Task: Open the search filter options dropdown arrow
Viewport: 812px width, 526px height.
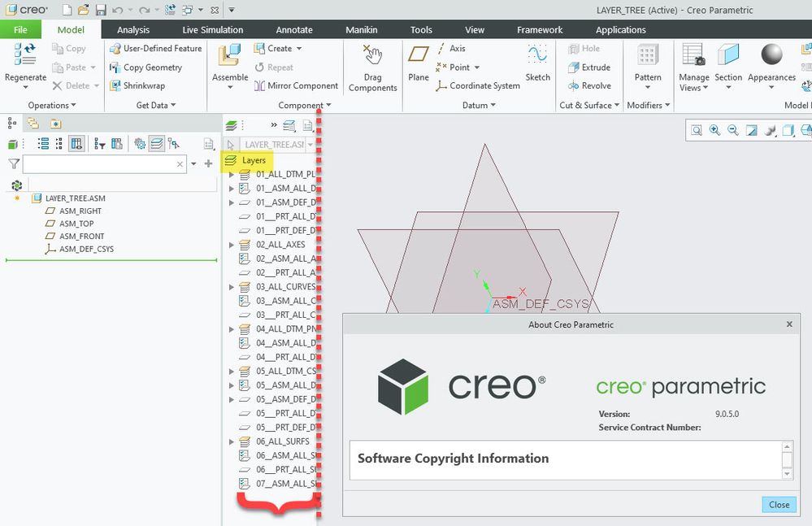Action: pos(193,163)
